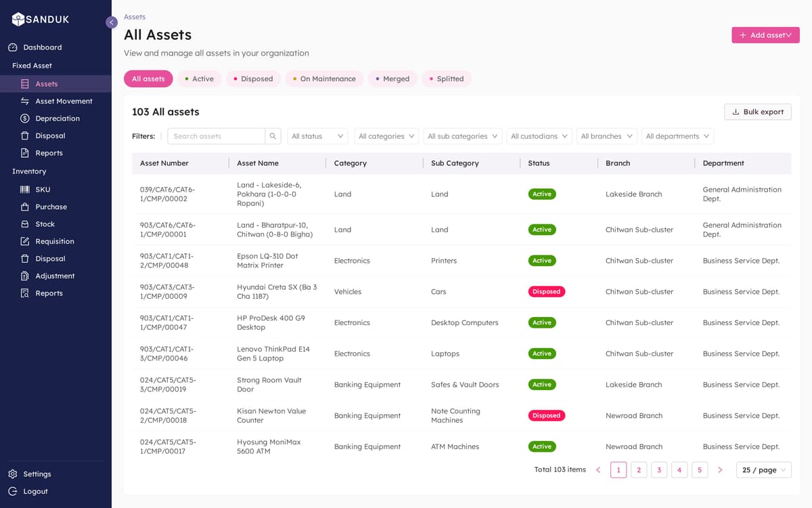Click the Asset Movement arrows icon
Viewport: 812px width, 508px height.
[25, 101]
